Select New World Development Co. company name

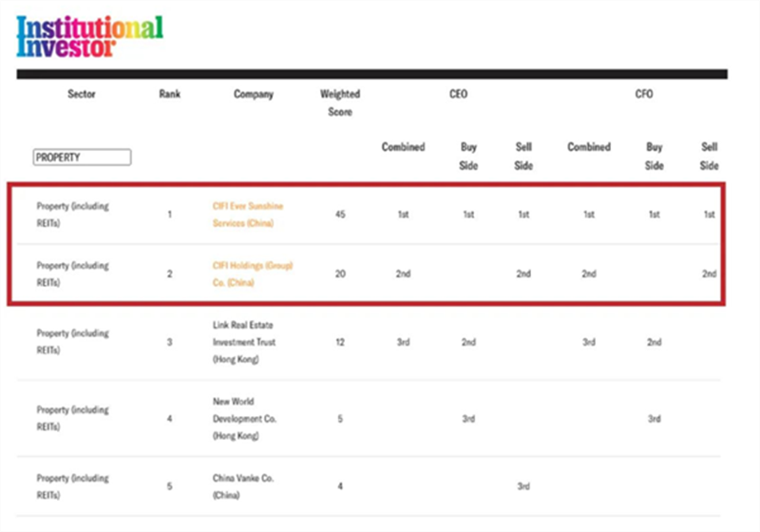tap(244, 419)
